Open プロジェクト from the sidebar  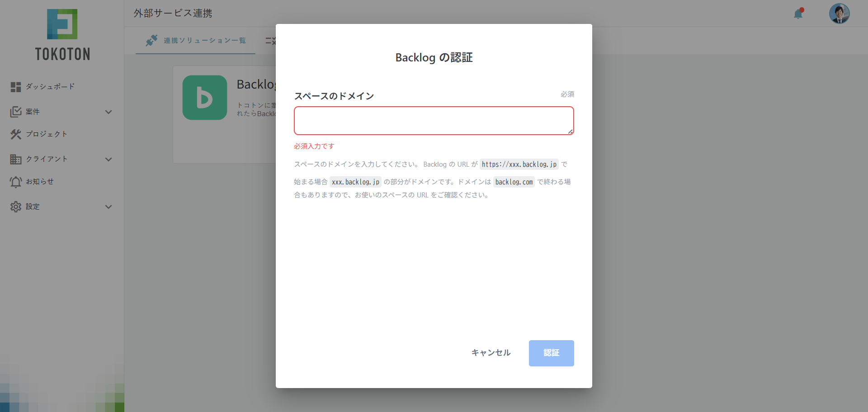pyautogui.click(x=47, y=134)
